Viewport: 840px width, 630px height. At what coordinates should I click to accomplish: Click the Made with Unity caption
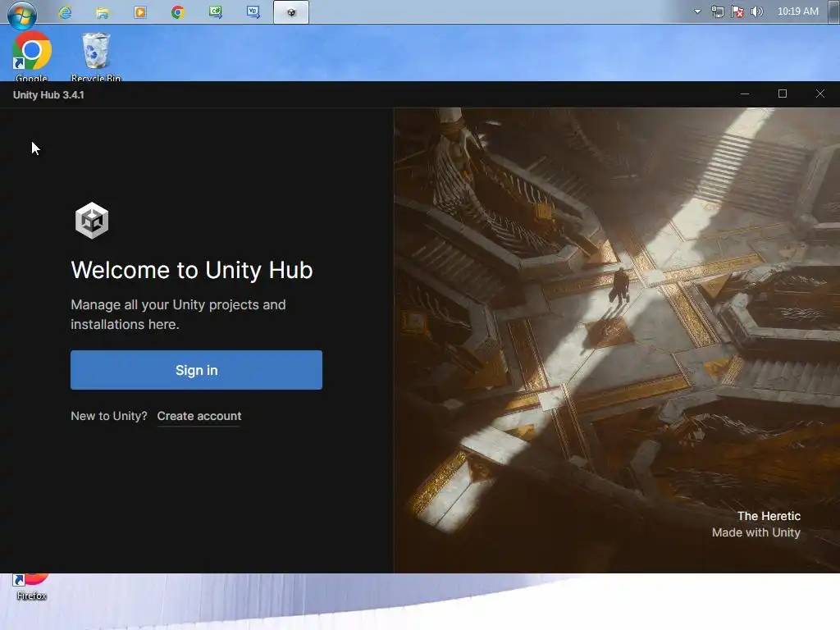(756, 532)
